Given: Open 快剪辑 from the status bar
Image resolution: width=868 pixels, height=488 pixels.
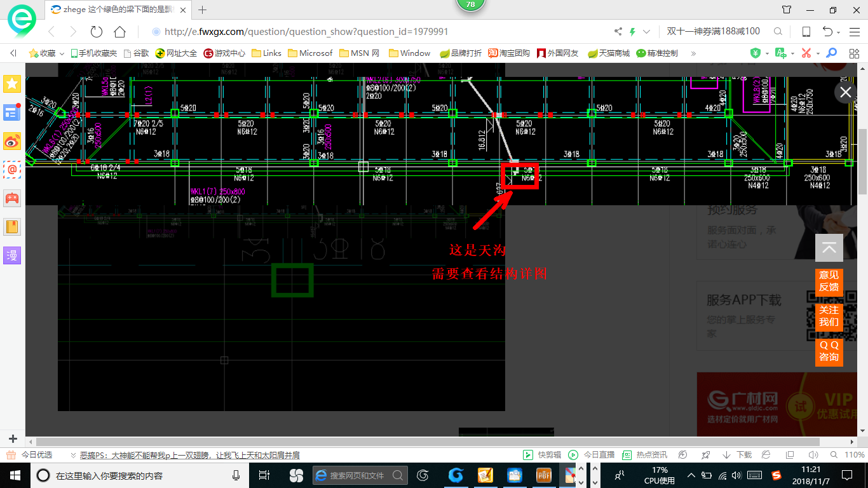Looking at the screenshot, I should pos(543,455).
